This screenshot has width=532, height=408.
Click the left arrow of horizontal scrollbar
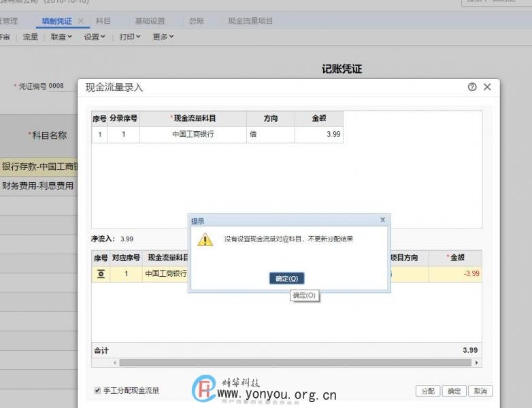coord(115,362)
